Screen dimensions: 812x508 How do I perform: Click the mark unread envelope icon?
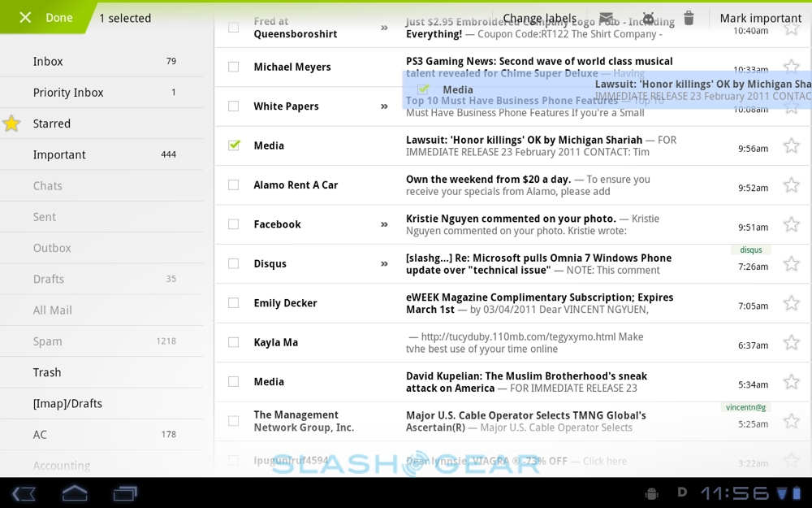click(606, 18)
